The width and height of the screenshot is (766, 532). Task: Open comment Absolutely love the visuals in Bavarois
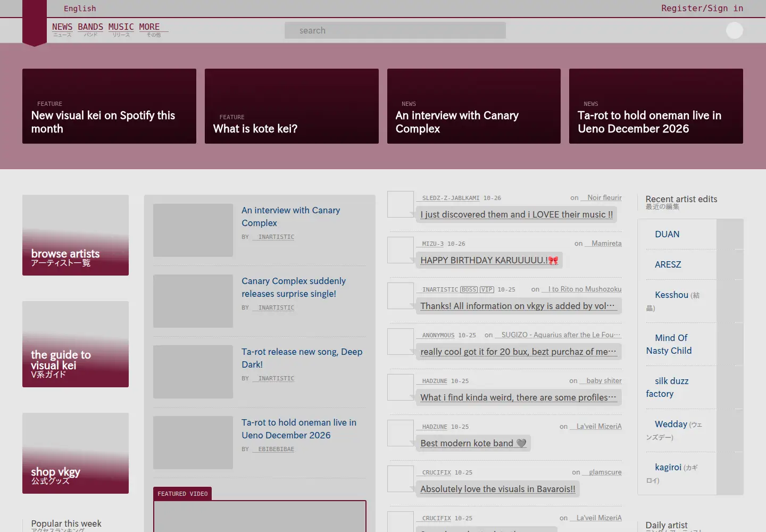498,489
